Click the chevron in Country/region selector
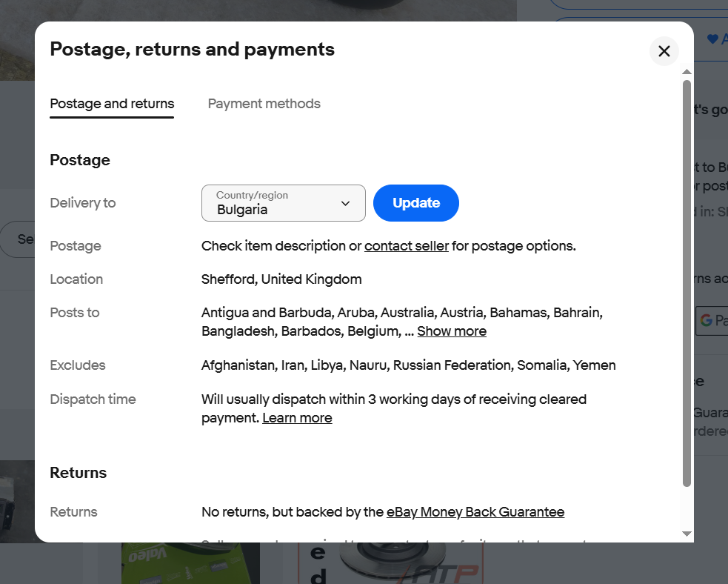This screenshot has width=728, height=584. [345, 203]
